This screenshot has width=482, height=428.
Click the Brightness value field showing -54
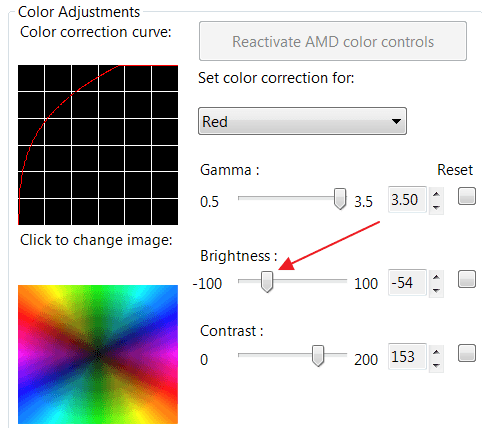(407, 283)
